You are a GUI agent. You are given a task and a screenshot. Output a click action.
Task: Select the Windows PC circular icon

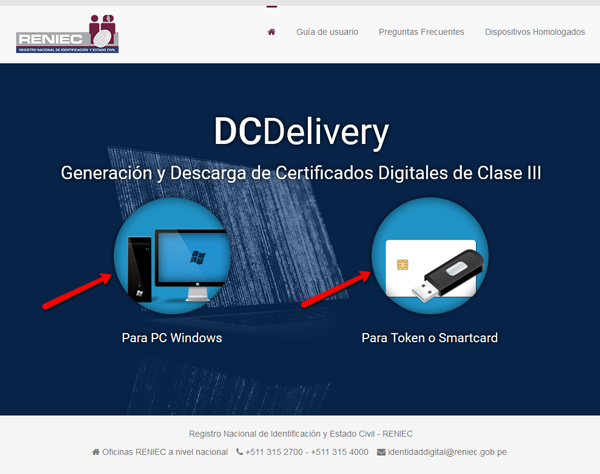coord(172,257)
